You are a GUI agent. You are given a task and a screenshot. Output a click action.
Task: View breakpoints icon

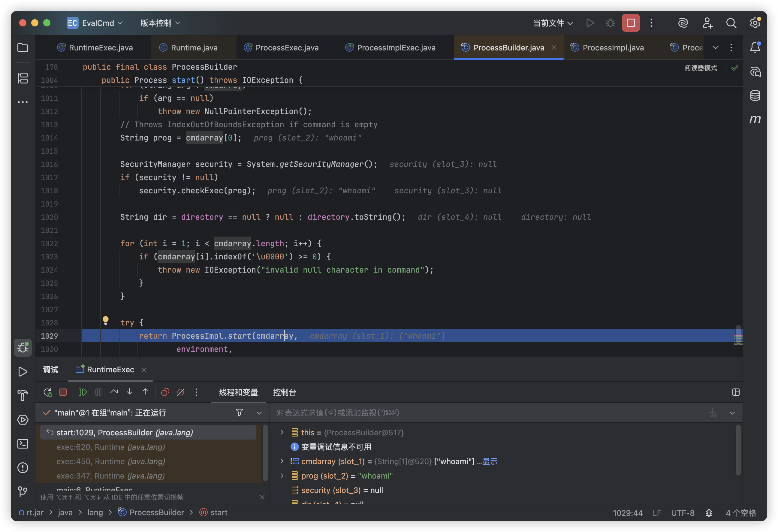(165, 392)
